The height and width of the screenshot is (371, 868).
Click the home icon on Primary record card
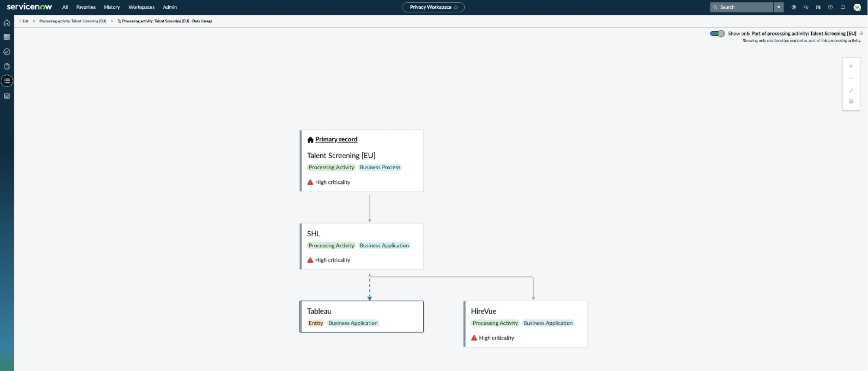[x=310, y=140]
